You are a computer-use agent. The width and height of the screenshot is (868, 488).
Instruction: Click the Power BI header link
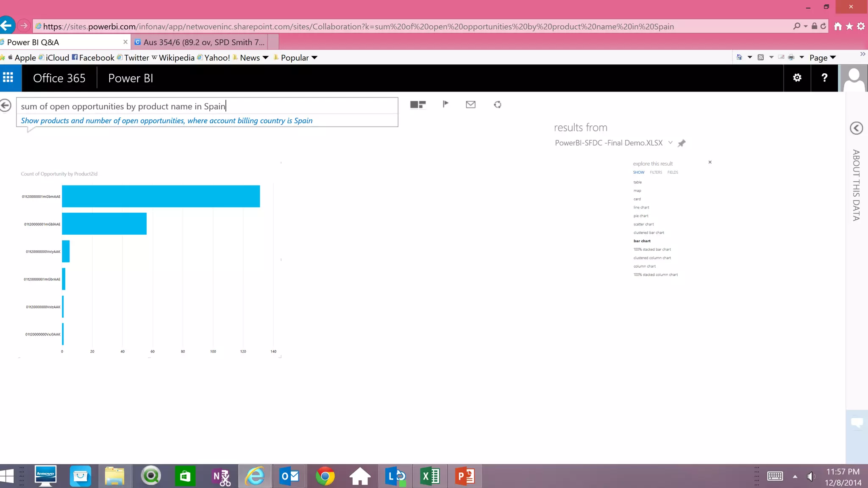click(x=131, y=78)
